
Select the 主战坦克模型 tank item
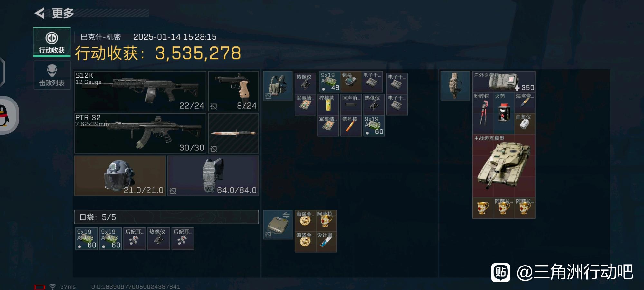[x=504, y=166]
